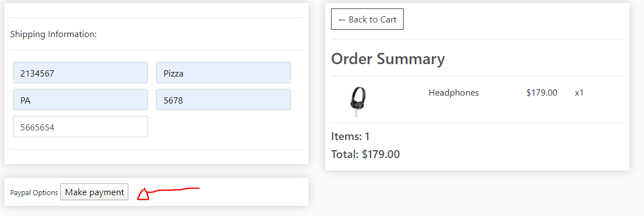Image resolution: width=644 pixels, height=216 pixels.
Task: Click the $179.00 item price in product row
Action: pos(542,93)
